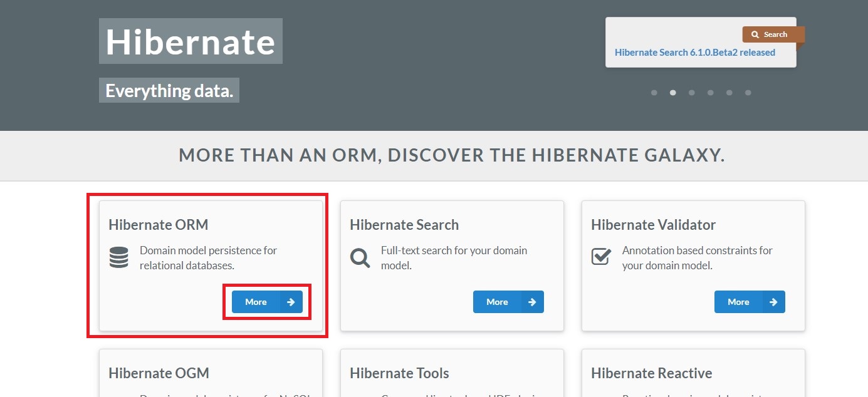The height and width of the screenshot is (397, 868).
Task: Select the sixth carousel dot
Action: tap(748, 93)
